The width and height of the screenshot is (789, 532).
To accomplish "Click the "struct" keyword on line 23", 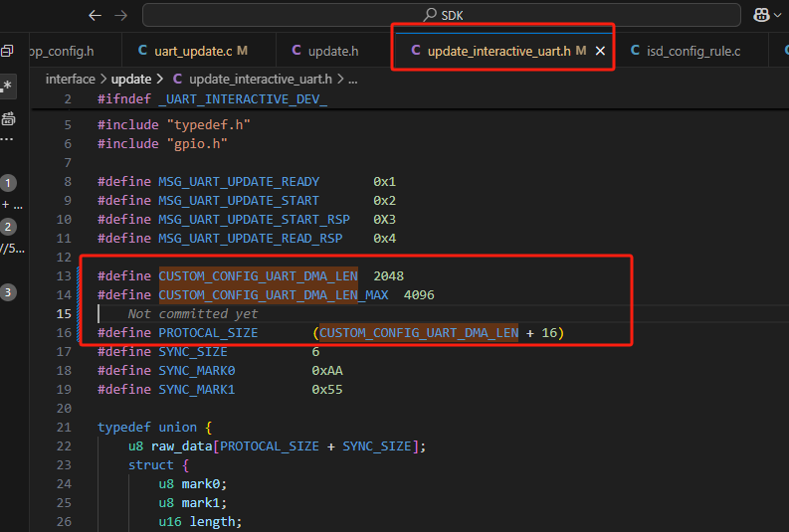I will pyautogui.click(x=150, y=465).
